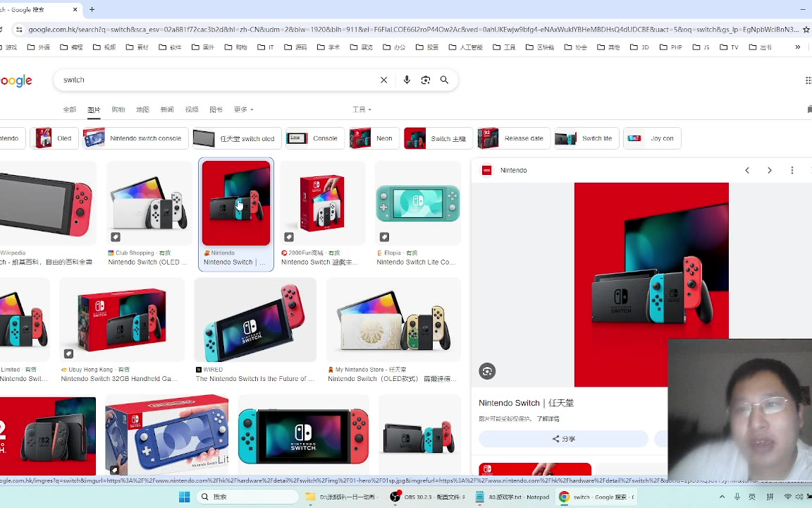This screenshot has width=812, height=508.
Task: Select Nintendo switch console filter chip
Action: (x=135, y=138)
